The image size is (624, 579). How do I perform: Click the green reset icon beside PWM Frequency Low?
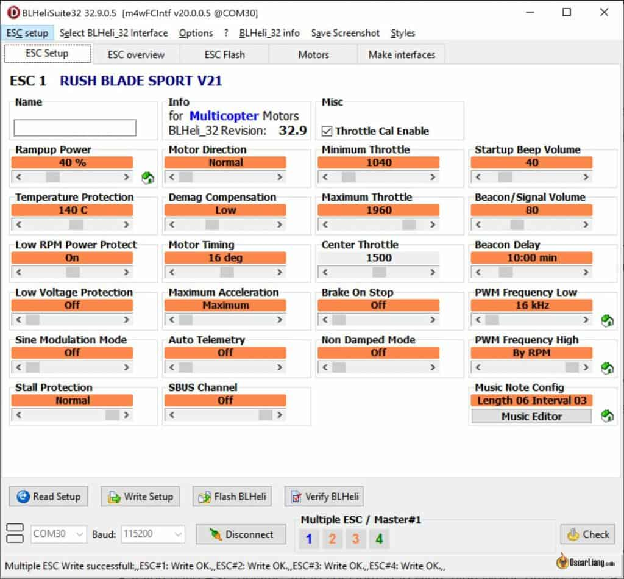pyautogui.click(x=607, y=320)
